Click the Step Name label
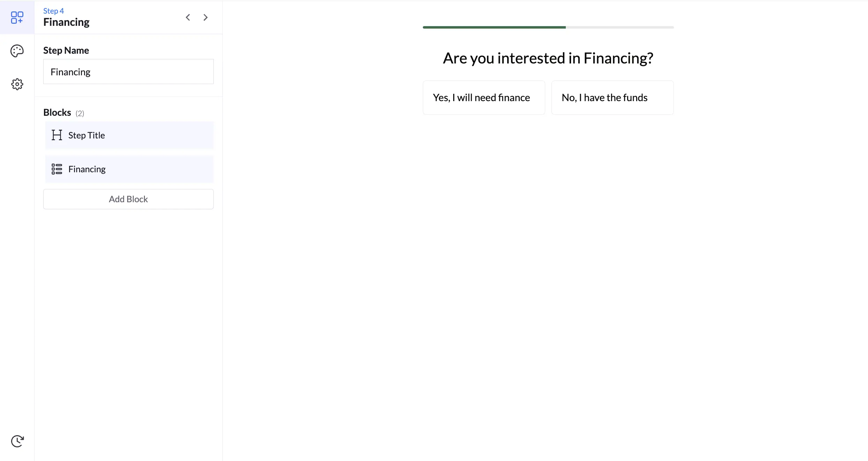 tap(66, 51)
